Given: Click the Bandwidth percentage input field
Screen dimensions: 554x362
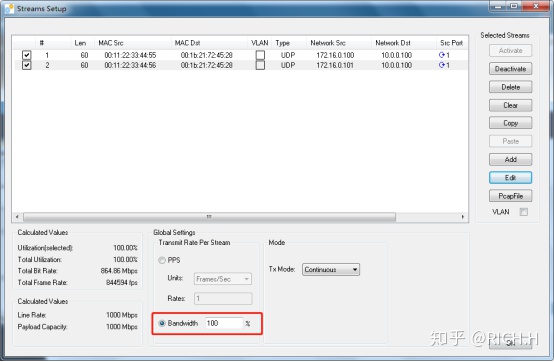Looking at the screenshot, I should coord(224,323).
